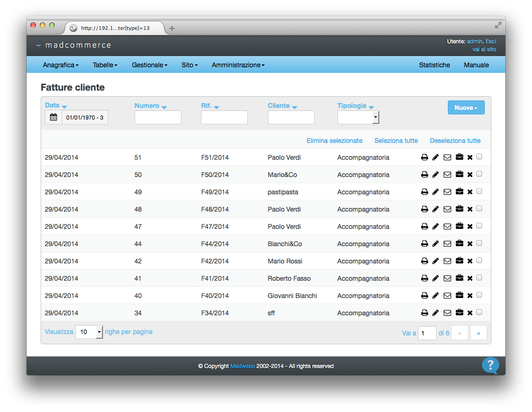Email invoice F47/2014 via envelope icon
Screen dimensions: 532x412
[447, 227]
